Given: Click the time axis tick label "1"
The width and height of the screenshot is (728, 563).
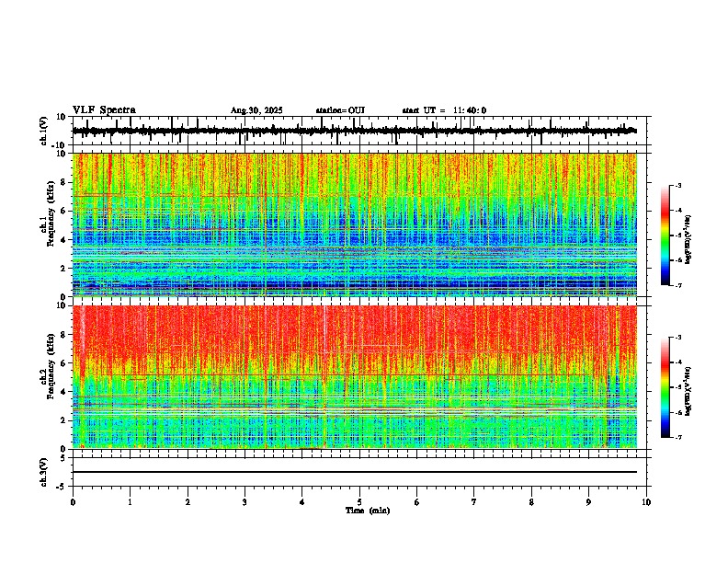Looking at the screenshot, I should (130, 502).
